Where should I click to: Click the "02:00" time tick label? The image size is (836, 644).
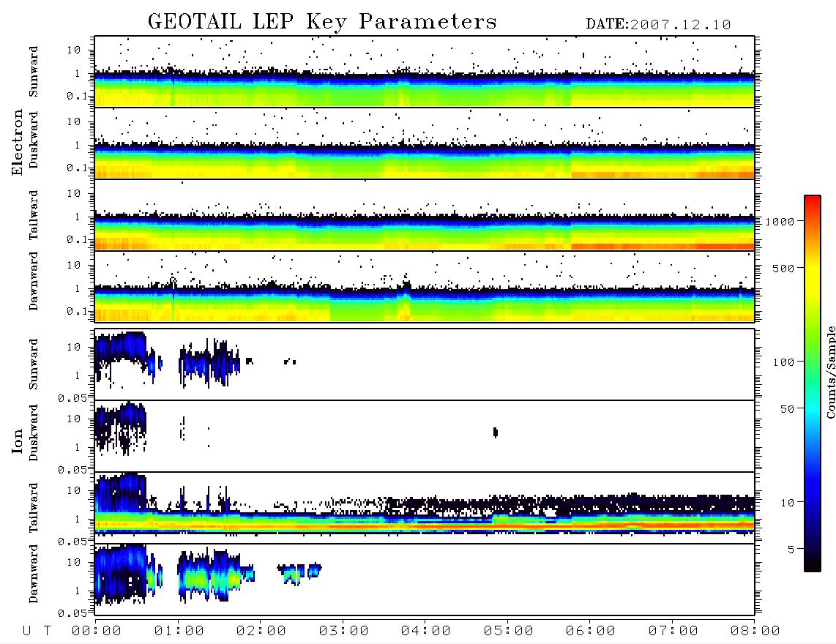[261, 631]
